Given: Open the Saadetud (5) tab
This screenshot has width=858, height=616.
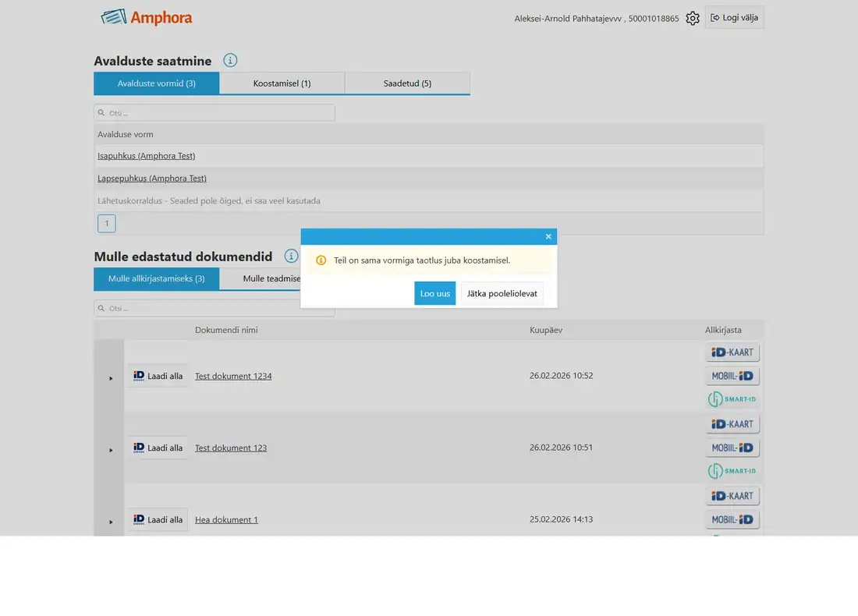Looking at the screenshot, I should pyautogui.click(x=408, y=83).
